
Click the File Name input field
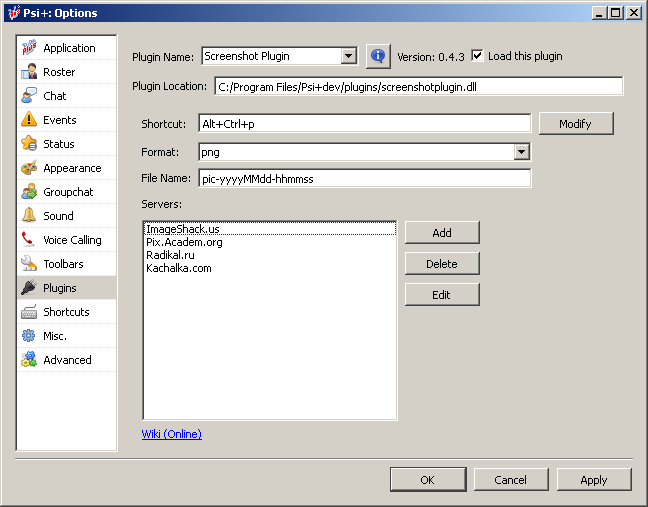pos(364,179)
